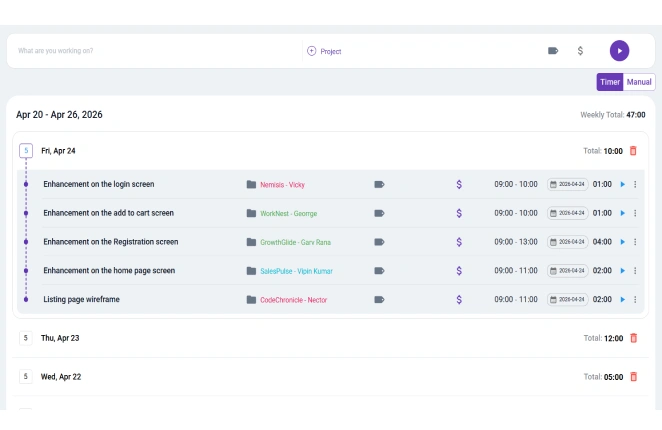
Task: Open the date picker on the home page screen entry
Action: pos(567,270)
